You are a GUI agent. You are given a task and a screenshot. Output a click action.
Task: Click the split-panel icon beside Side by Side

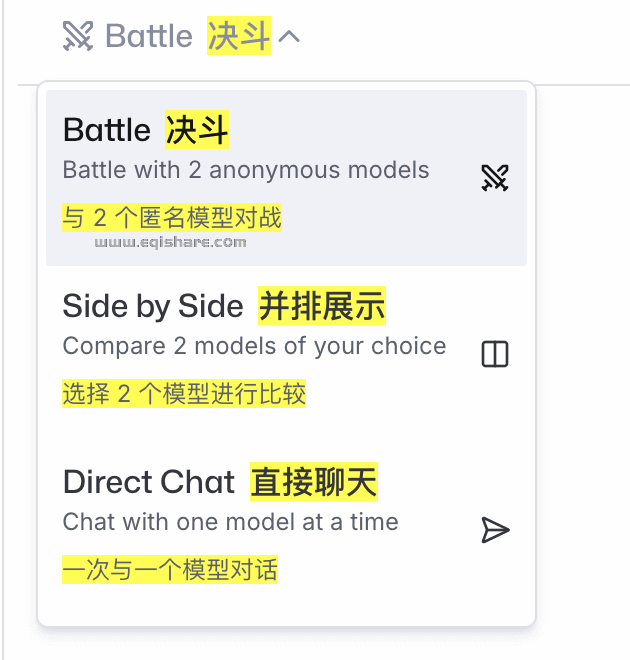[495, 354]
